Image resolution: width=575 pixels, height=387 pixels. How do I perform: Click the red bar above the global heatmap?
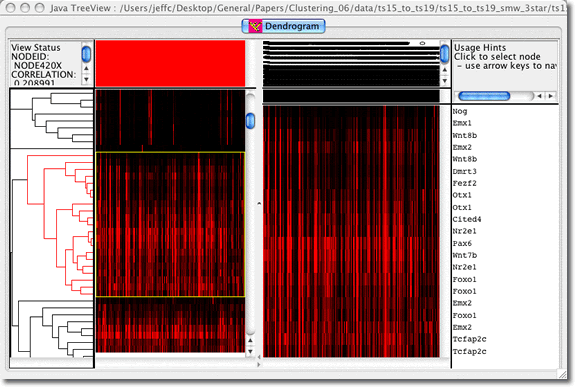click(170, 63)
